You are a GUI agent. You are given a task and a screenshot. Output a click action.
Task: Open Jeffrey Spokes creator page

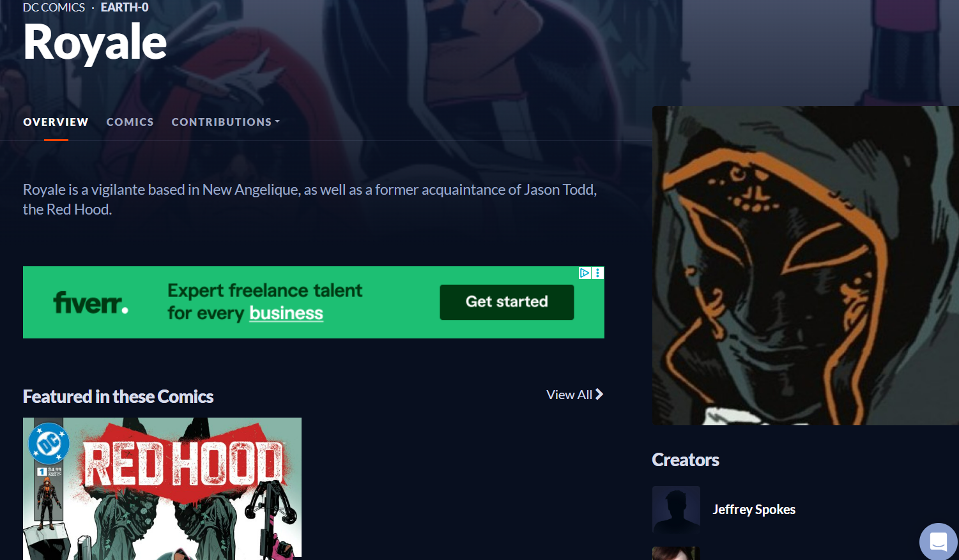point(754,510)
